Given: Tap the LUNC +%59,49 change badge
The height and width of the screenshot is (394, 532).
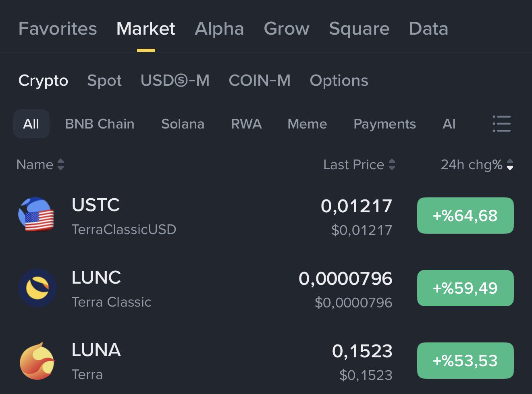Looking at the screenshot, I should click(x=465, y=288).
